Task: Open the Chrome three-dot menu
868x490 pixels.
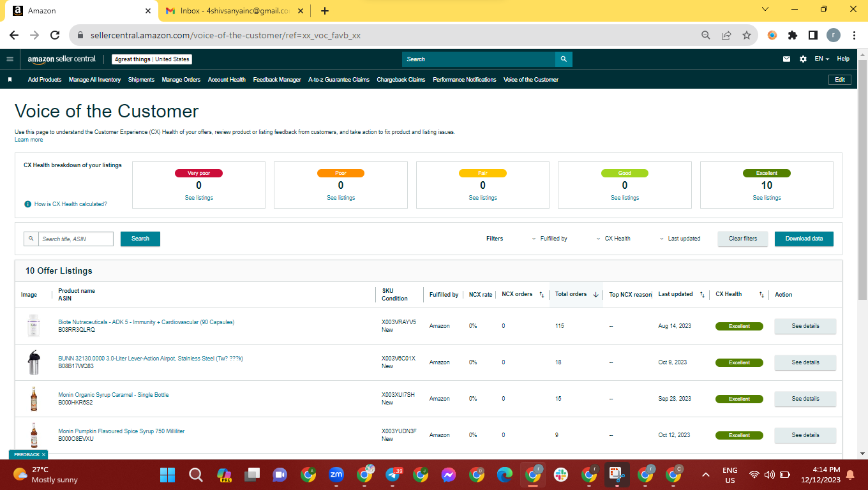Action: tap(854, 35)
